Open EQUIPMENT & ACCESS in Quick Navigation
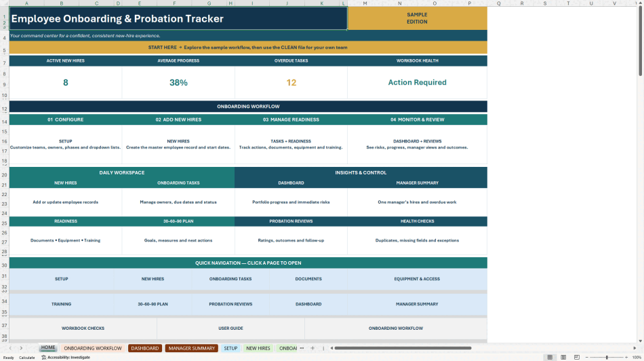 417,279
